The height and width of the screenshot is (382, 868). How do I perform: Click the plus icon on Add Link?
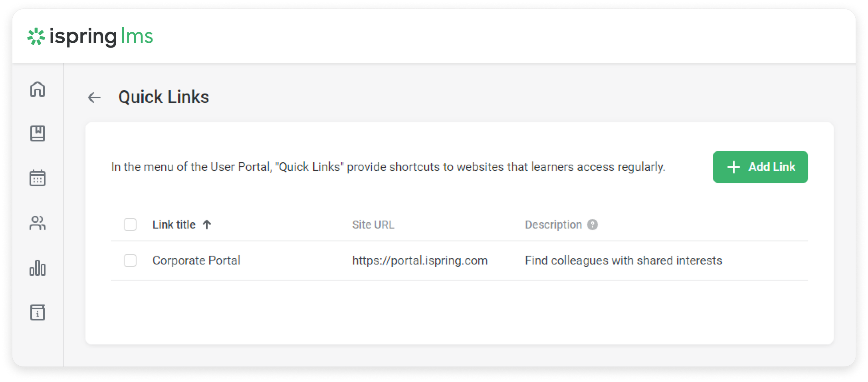(734, 167)
